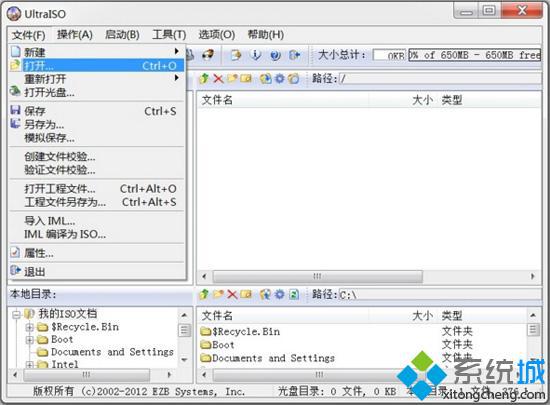Choose 保存 Ctrl+S menu entry
The image size is (550, 405).
pyautogui.click(x=96, y=111)
